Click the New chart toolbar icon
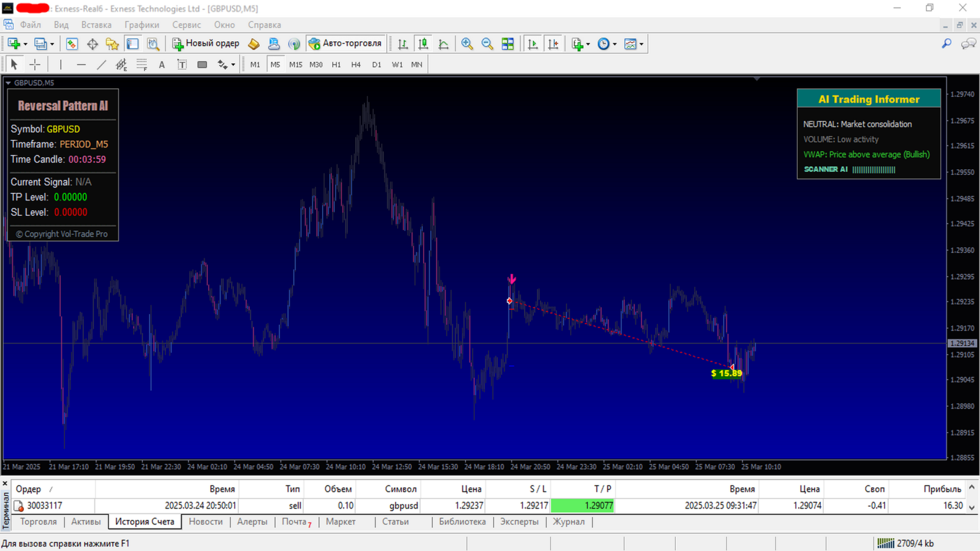980x551 pixels. 13,44
